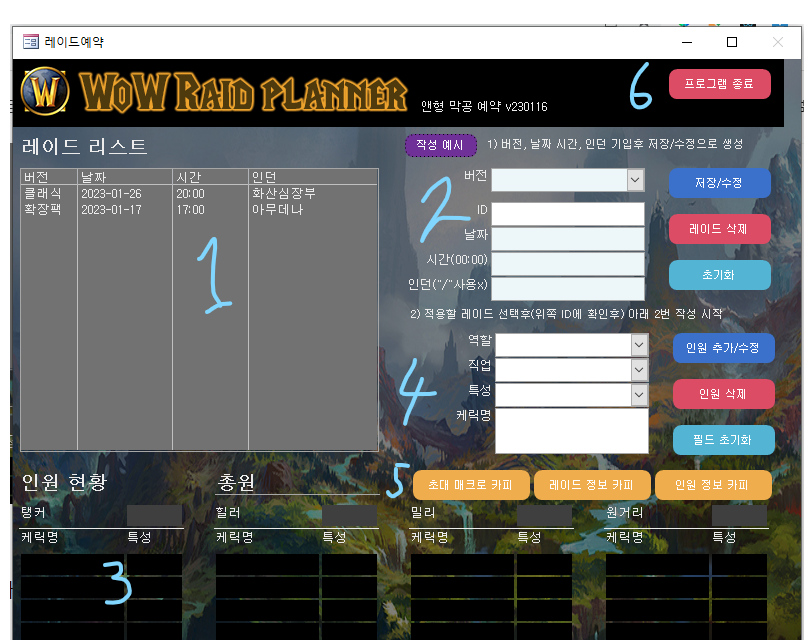
Task: Click the WoW logo icon in the banner
Action: click(x=45, y=91)
